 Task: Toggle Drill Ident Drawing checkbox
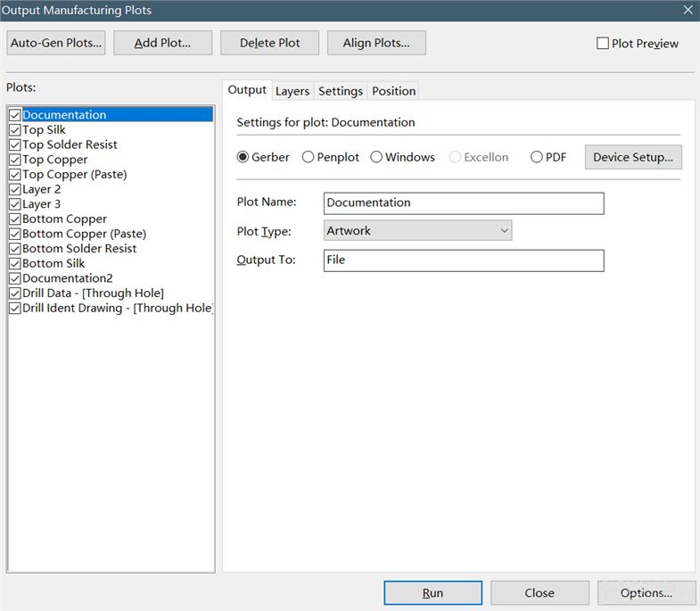tap(15, 309)
